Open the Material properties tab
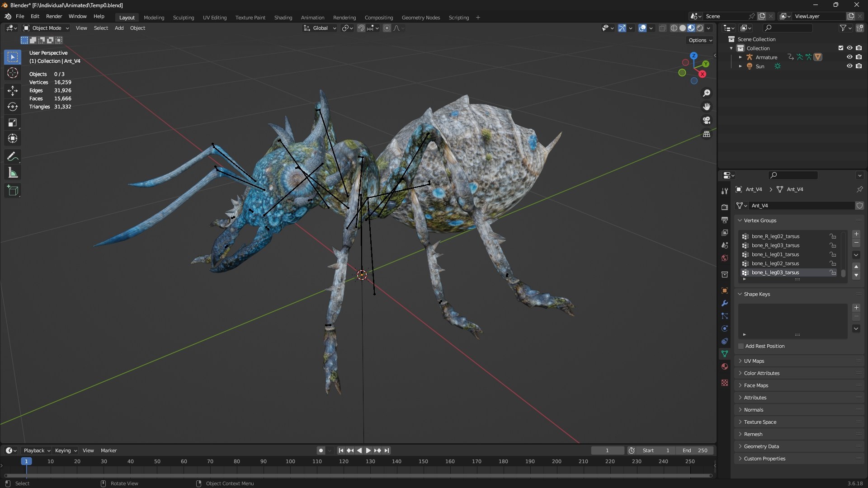The width and height of the screenshot is (868, 488). click(x=725, y=366)
